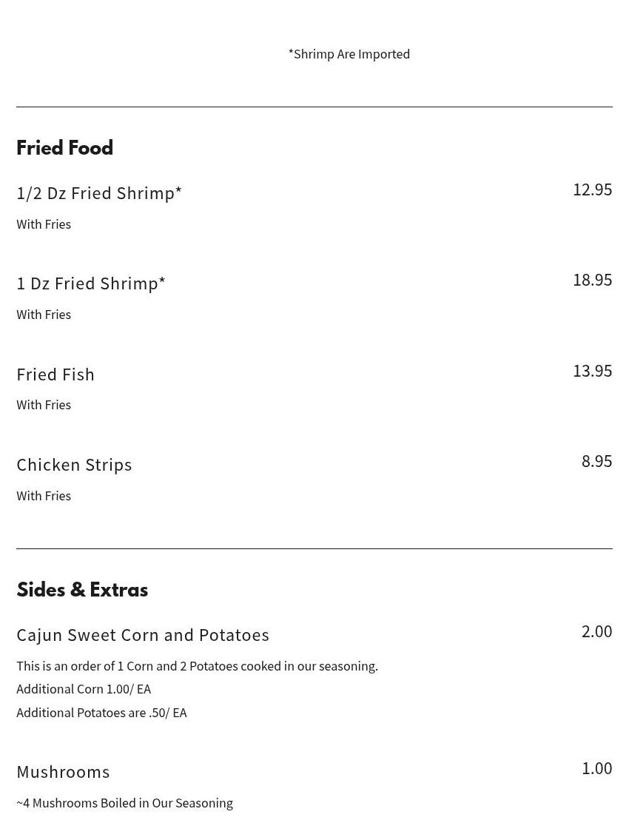Select Cajun Sweet Corn and Potatoes item
Image resolution: width=629 pixels, height=840 pixels.
click(x=143, y=635)
